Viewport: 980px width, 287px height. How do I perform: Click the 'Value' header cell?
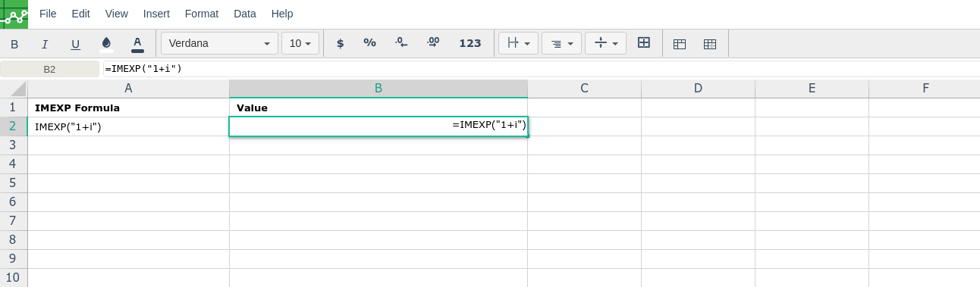378,108
